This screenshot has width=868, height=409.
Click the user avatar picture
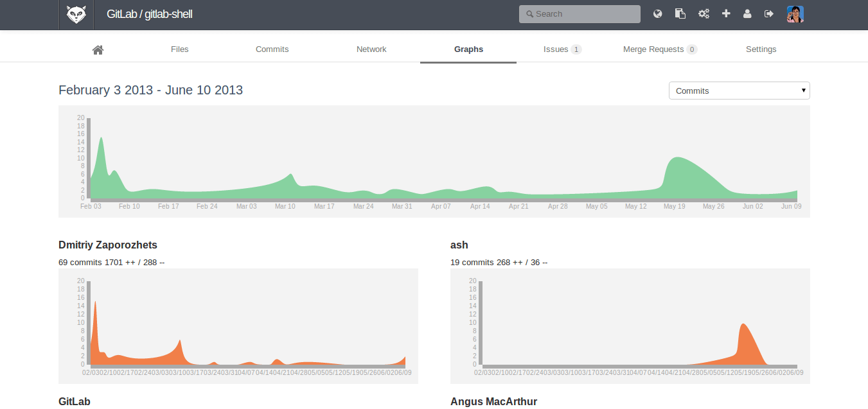[x=795, y=14]
